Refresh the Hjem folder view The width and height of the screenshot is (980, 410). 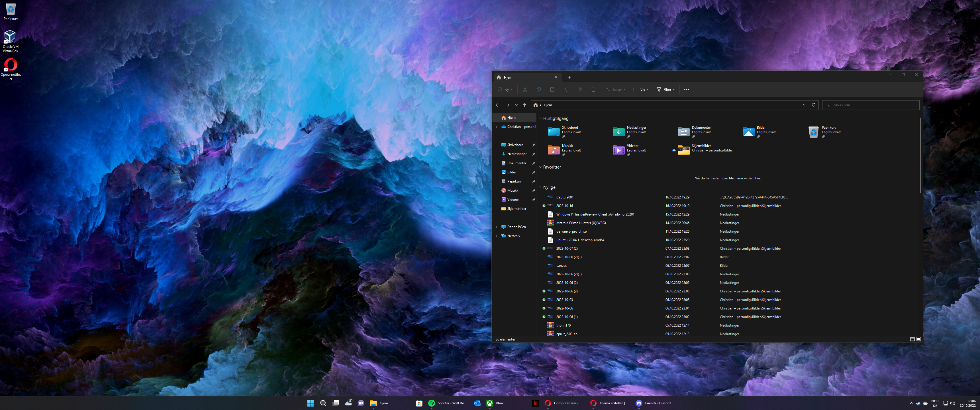click(814, 105)
